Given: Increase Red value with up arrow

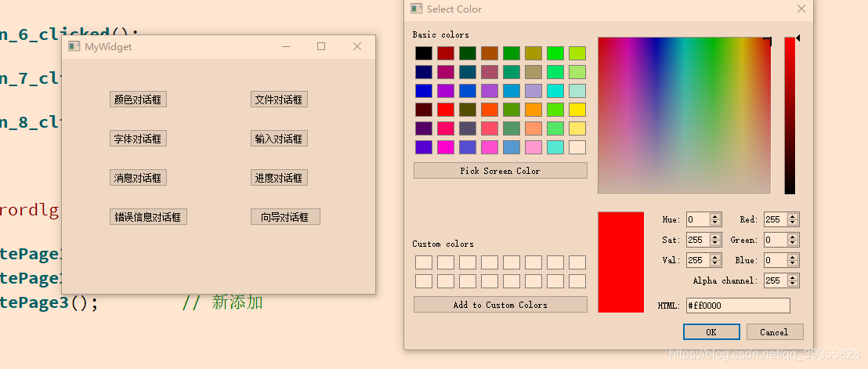Looking at the screenshot, I should [x=793, y=217].
